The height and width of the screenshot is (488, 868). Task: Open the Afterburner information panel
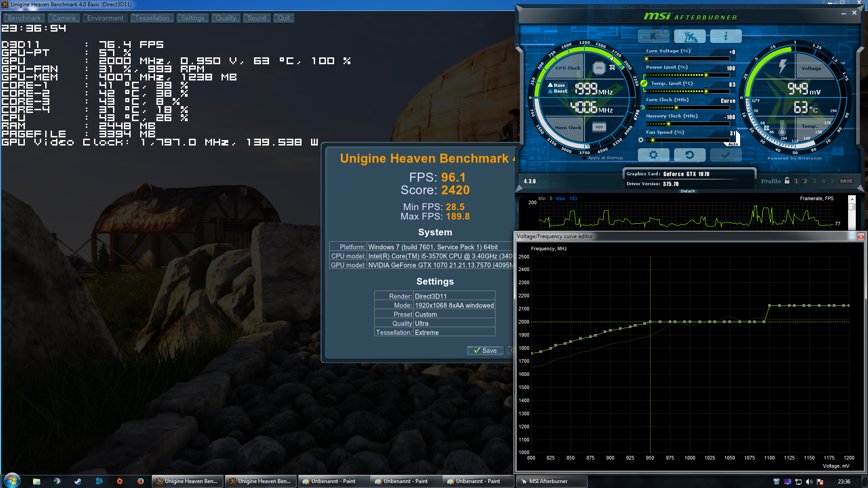click(x=726, y=36)
